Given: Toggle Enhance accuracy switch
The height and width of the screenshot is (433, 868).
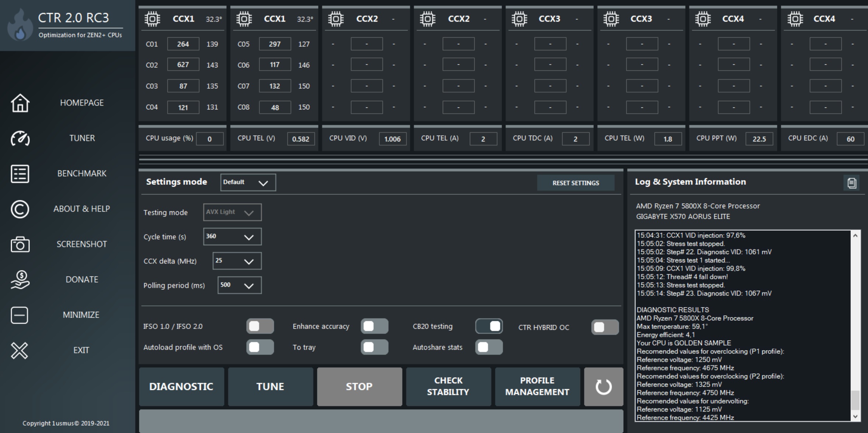Looking at the screenshot, I should 374,326.
